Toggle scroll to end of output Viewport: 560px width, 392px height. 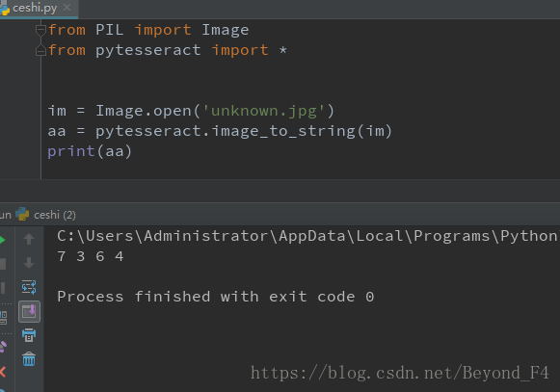point(29,312)
